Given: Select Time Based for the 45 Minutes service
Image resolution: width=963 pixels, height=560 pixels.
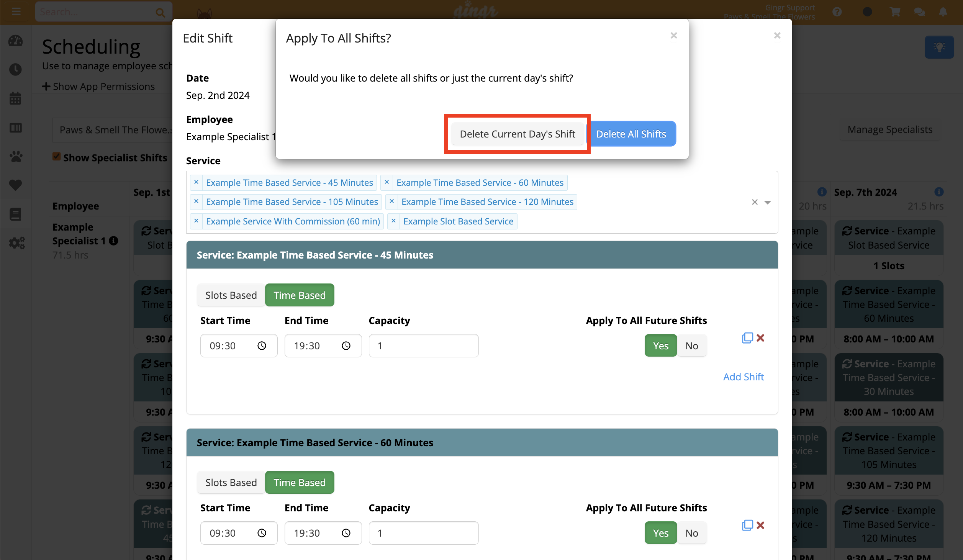Looking at the screenshot, I should click(300, 295).
